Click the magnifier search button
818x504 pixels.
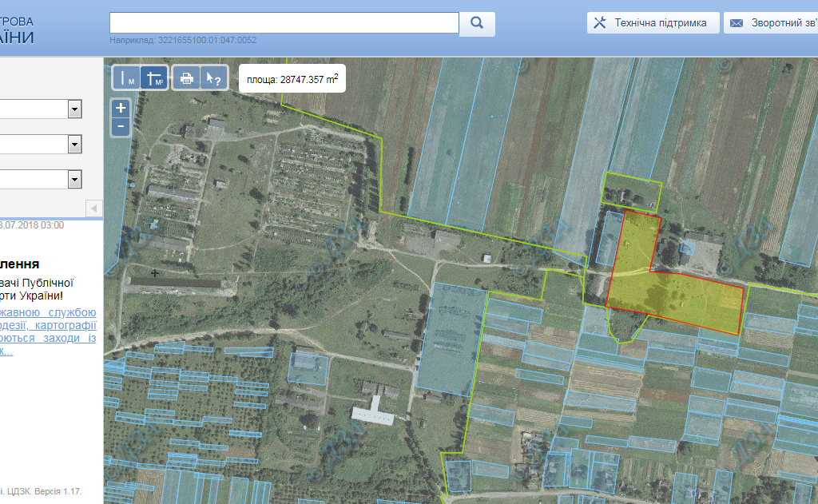[x=477, y=23]
